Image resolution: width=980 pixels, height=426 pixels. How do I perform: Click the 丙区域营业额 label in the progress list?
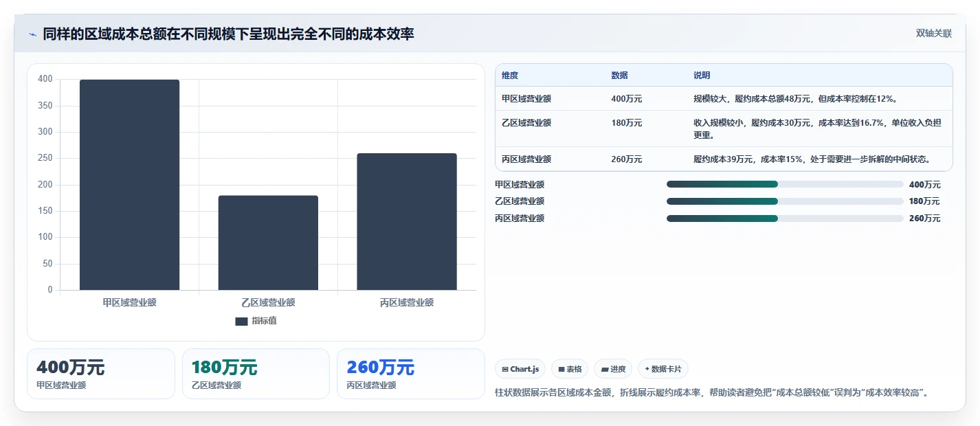[x=520, y=218]
